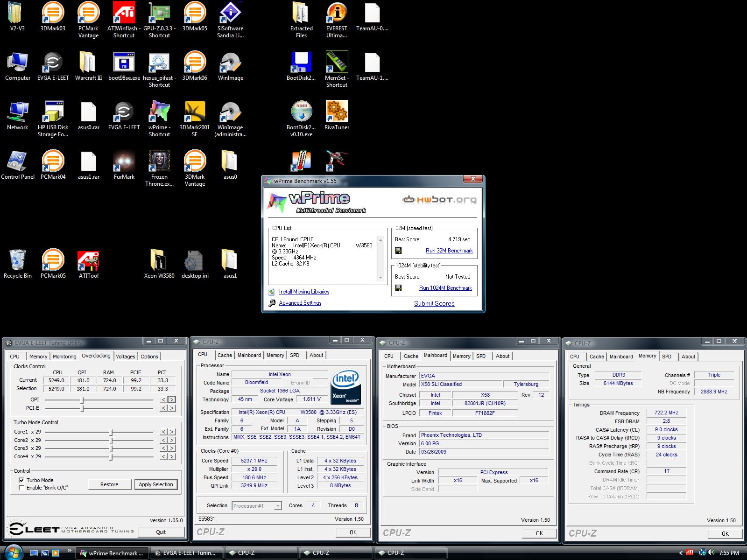Increase Core3 multiplier arrow
The width and height of the screenshot is (747, 560).
[172, 448]
